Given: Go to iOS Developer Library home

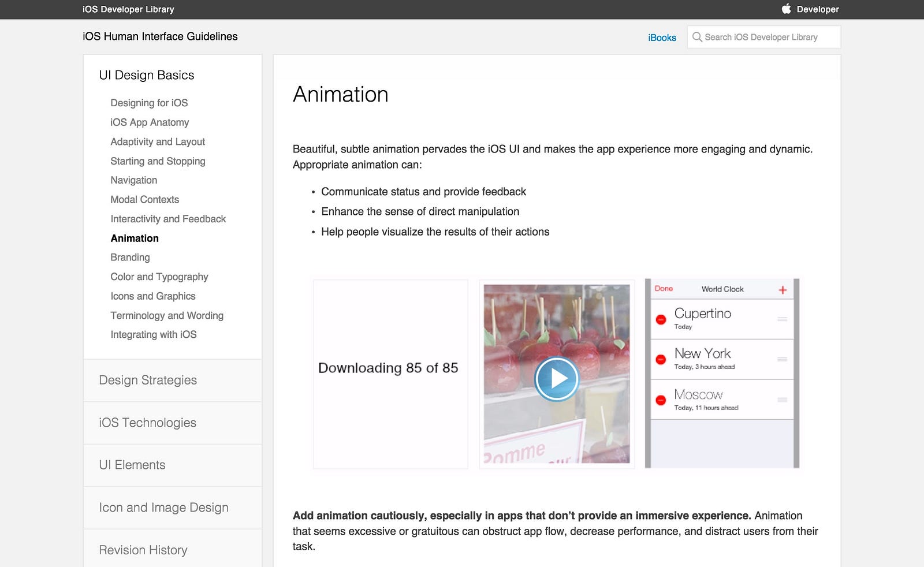Looking at the screenshot, I should (x=128, y=9).
